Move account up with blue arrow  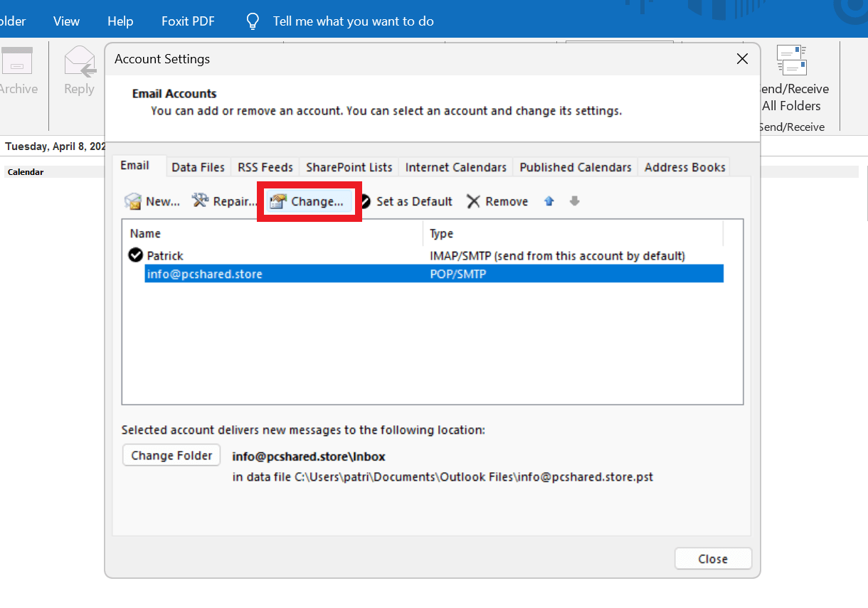click(x=549, y=201)
